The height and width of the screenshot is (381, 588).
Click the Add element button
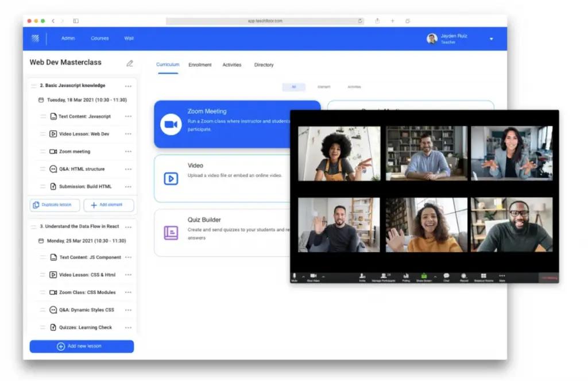coord(109,205)
